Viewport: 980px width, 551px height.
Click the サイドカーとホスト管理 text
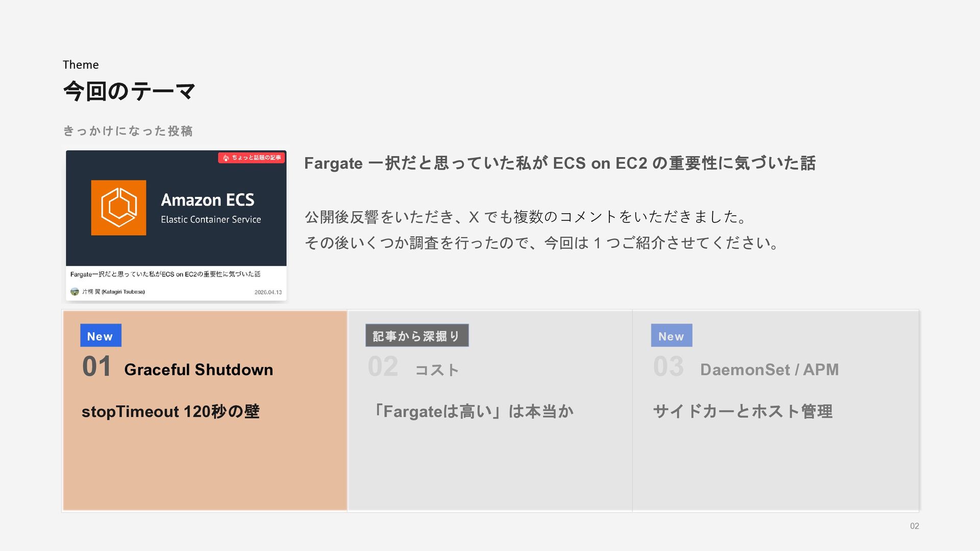(743, 411)
